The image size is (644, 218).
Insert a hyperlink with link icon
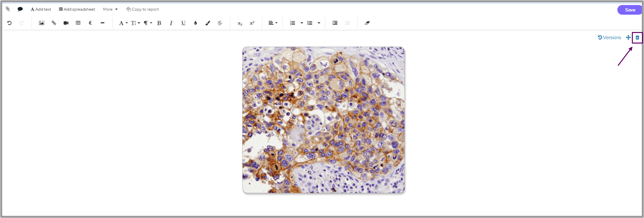click(54, 23)
